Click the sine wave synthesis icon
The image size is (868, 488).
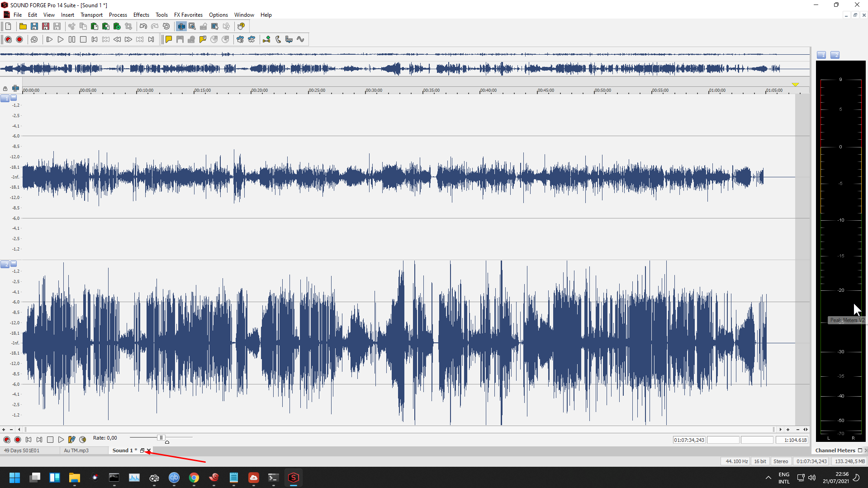[300, 39]
